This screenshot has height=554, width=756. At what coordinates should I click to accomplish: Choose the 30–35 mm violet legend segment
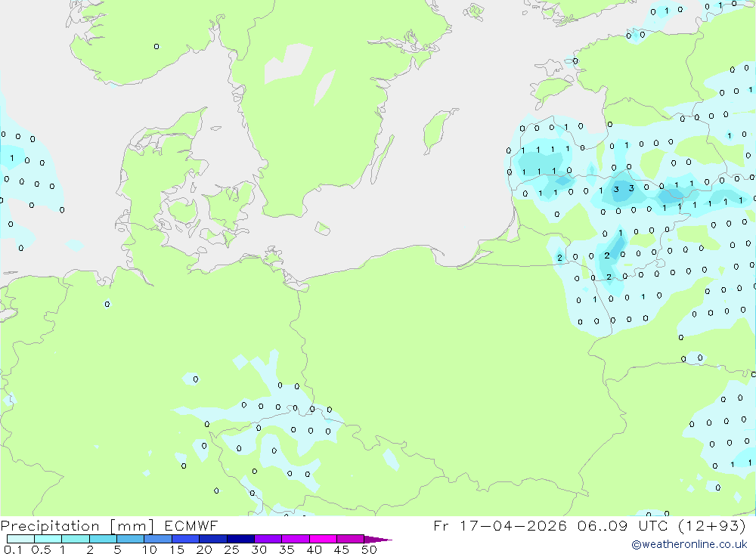click(268, 539)
